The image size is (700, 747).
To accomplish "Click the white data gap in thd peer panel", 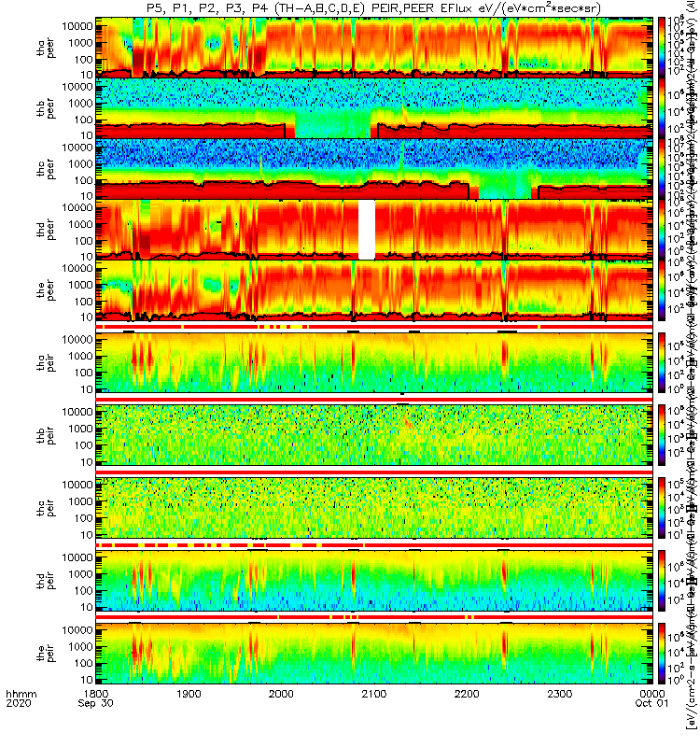I will (x=367, y=230).
